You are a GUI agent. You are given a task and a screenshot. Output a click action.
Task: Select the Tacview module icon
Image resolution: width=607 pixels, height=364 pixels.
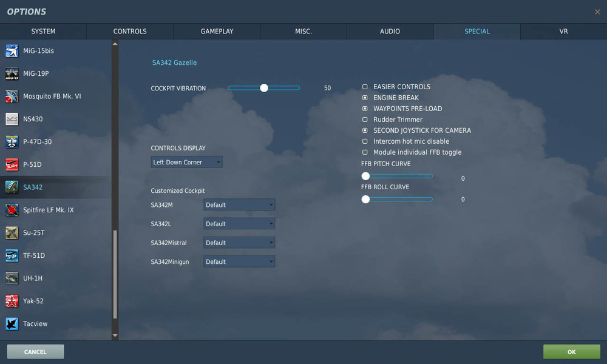click(12, 324)
